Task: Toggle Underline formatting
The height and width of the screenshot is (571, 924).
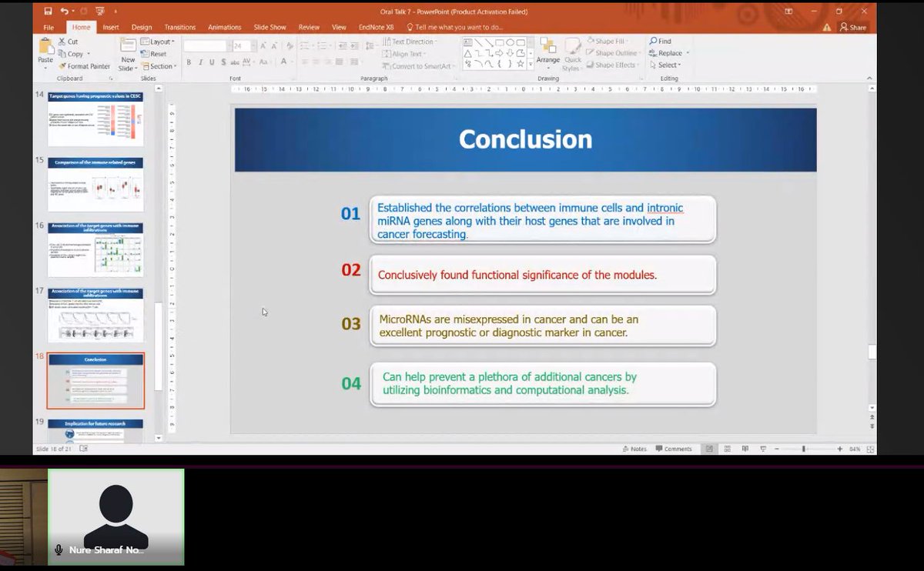Action: click(212, 62)
